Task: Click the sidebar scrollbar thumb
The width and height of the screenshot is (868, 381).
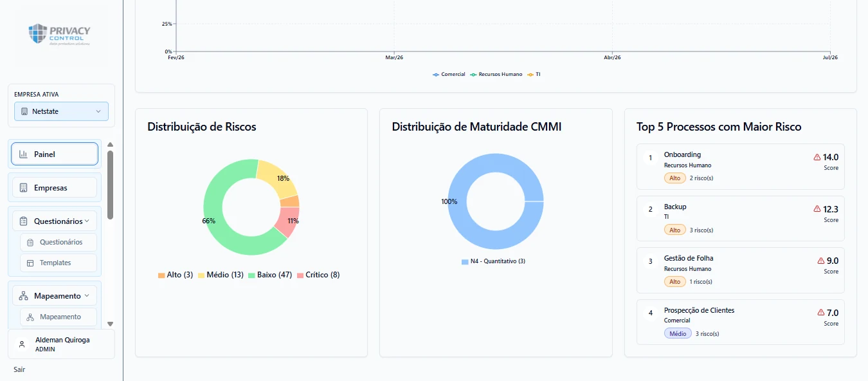Action: click(110, 185)
